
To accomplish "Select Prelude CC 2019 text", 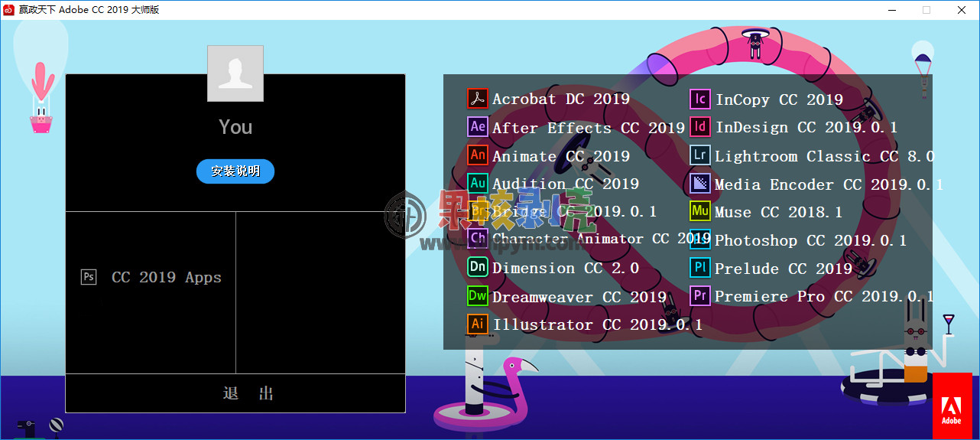I will (x=784, y=269).
